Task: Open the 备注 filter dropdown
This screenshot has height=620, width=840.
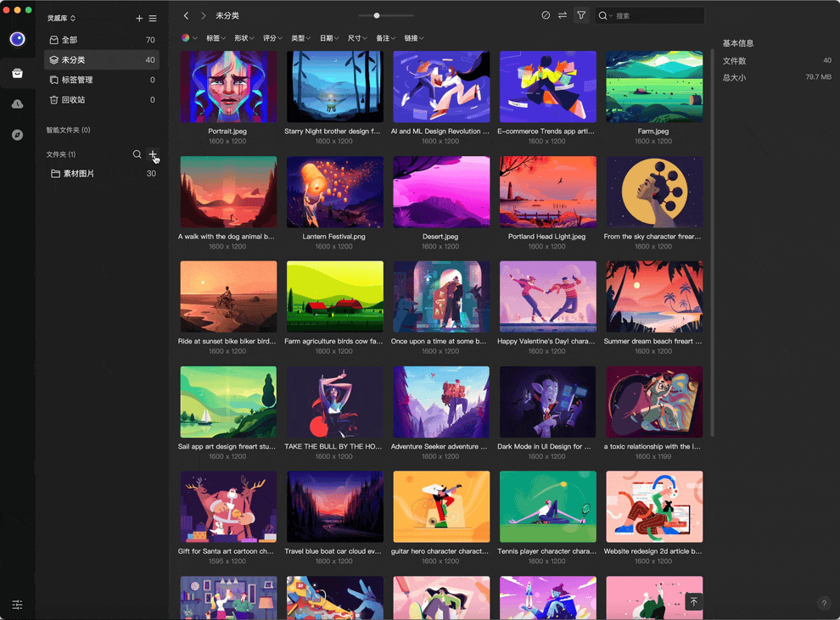Action: [386, 38]
